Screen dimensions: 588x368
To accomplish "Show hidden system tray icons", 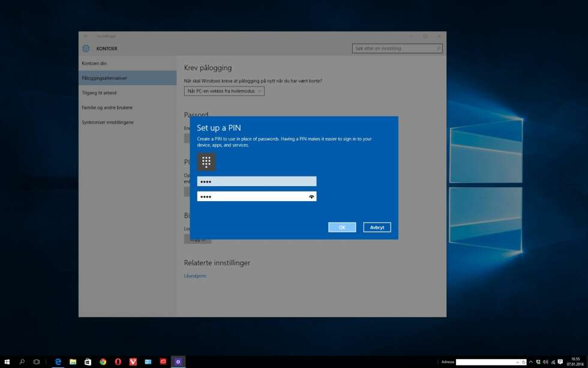I will (530, 362).
